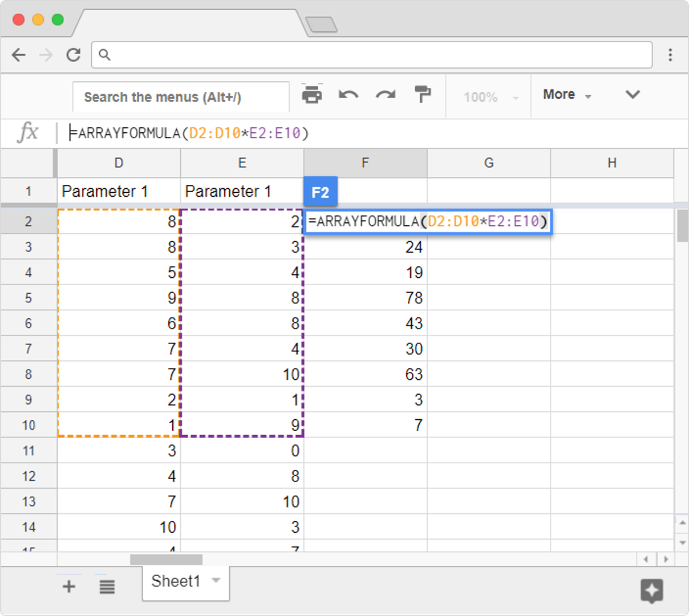Image resolution: width=689 pixels, height=616 pixels.
Task: Open the More options dropdown
Action: [566, 95]
